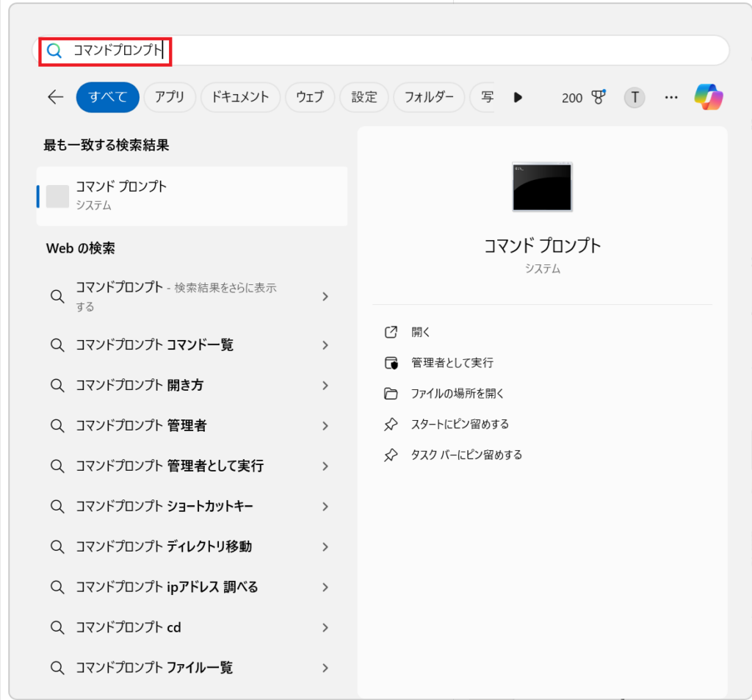Open the three-dot more options menu
Screen dimensions: 752x700
pos(670,97)
